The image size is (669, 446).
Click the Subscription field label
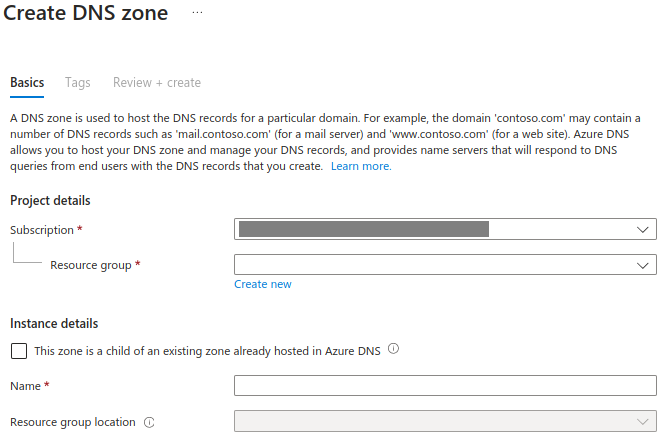(x=42, y=230)
